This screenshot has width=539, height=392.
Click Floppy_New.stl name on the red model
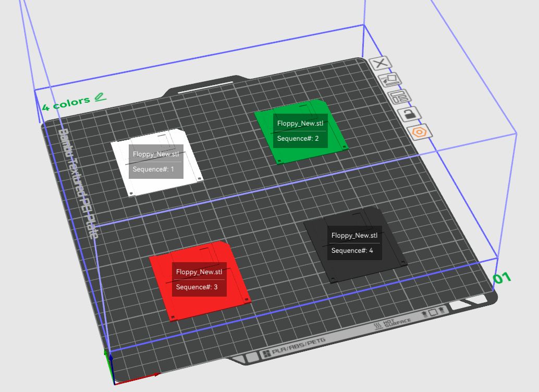[x=199, y=272]
